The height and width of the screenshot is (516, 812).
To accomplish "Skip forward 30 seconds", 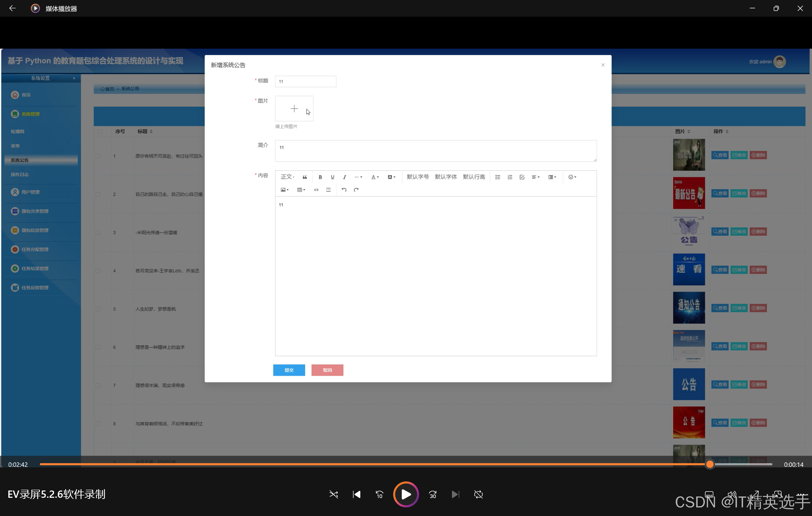I will [x=433, y=494].
